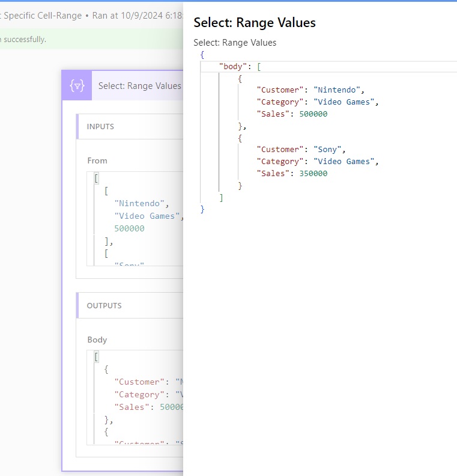457x476 pixels.
Task: Click the green success notification banner
Action: pos(90,40)
